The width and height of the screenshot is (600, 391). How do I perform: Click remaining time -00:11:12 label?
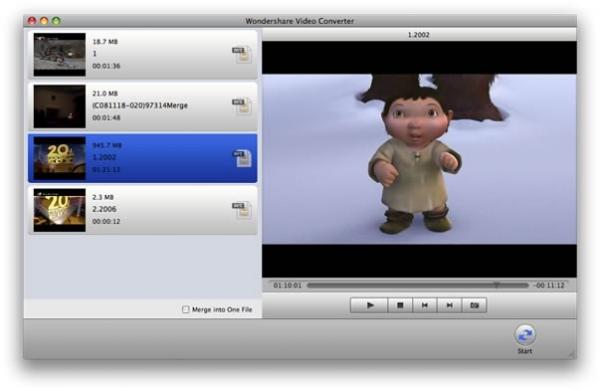click(549, 285)
